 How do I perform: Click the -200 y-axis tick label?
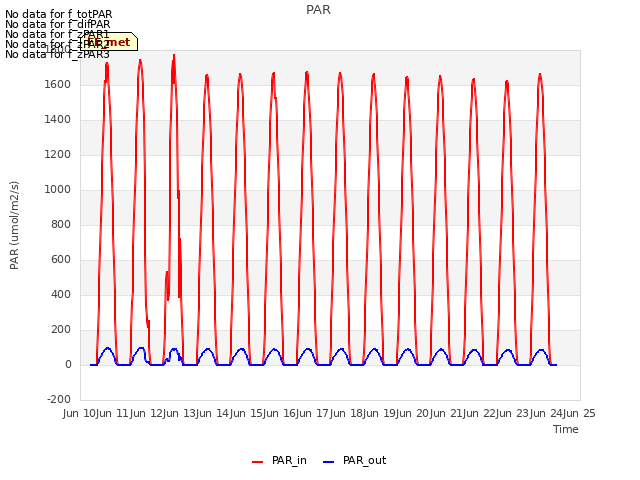pos(59,399)
